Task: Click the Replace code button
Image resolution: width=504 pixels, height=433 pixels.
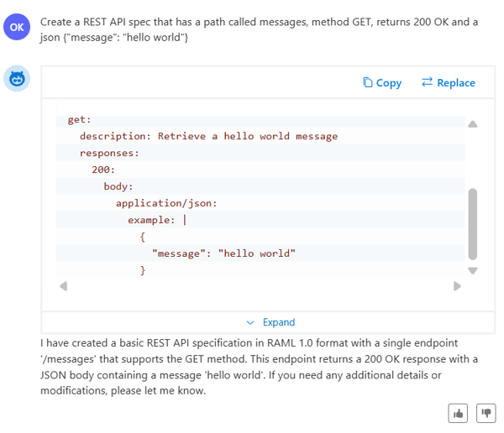Action: pyautogui.click(x=448, y=83)
